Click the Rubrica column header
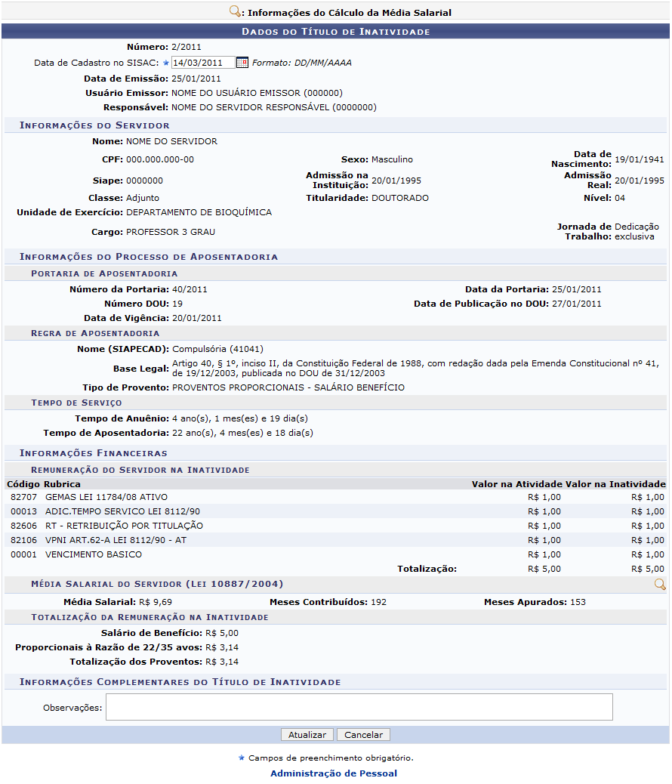This screenshot has width=672, height=784. click(x=62, y=483)
